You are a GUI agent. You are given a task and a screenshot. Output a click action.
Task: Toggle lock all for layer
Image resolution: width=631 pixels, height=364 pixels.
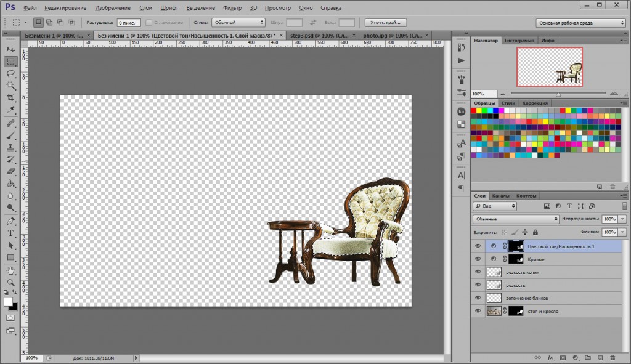point(535,232)
